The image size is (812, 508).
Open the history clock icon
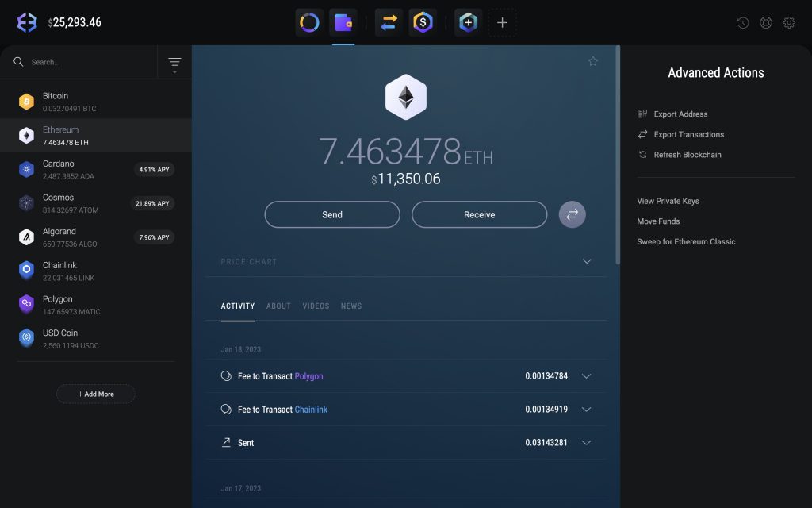pos(742,22)
